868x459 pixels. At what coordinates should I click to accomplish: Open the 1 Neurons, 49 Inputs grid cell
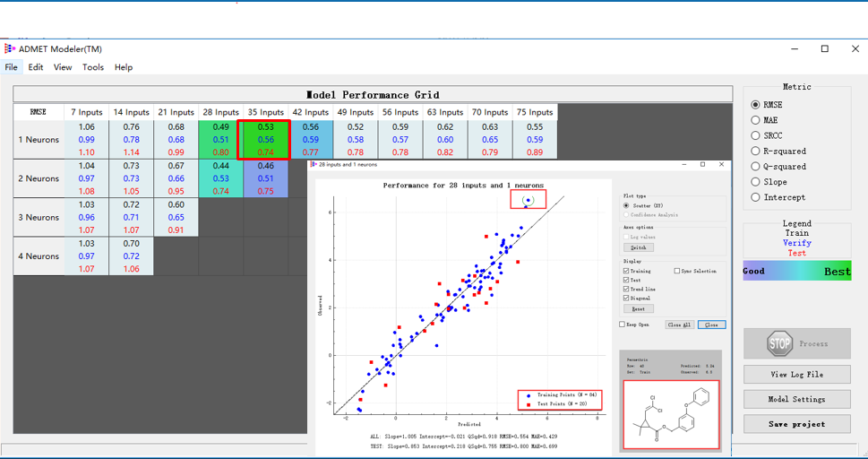click(x=356, y=140)
